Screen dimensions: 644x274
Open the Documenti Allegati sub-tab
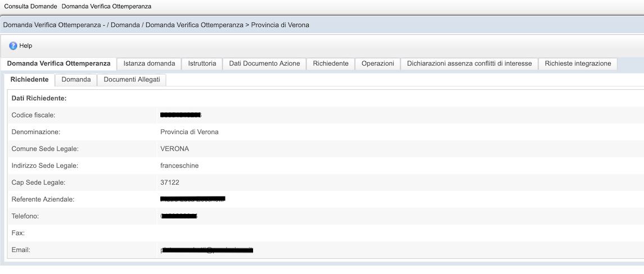(132, 80)
